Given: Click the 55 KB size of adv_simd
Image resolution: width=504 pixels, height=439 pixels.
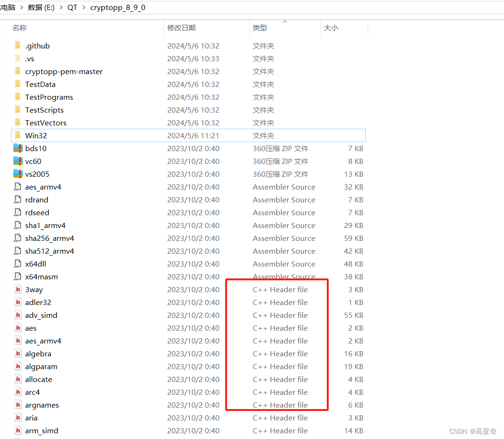Looking at the screenshot, I should tap(353, 315).
